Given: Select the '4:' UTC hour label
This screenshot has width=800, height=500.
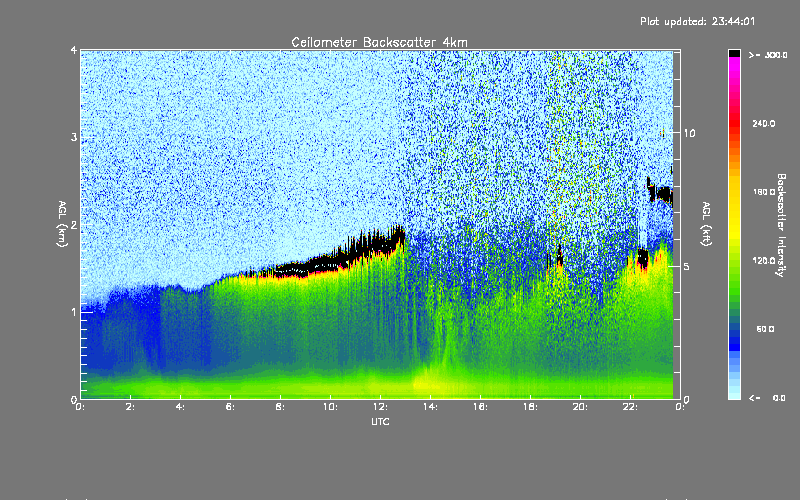Looking at the screenshot, I should [x=181, y=407].
